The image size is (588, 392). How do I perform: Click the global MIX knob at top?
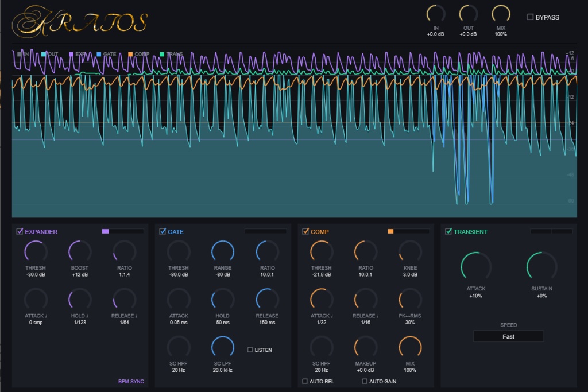tap(501, 14)
